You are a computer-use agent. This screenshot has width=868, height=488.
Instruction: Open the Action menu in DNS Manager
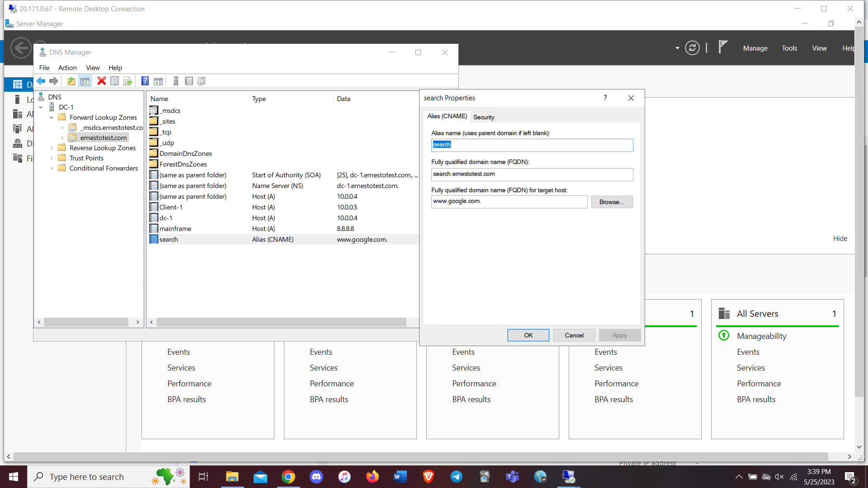coord(67,68)
